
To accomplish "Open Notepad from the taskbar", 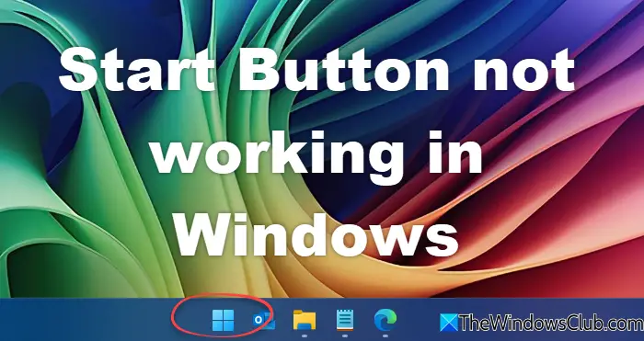I will tap(345, 320).
